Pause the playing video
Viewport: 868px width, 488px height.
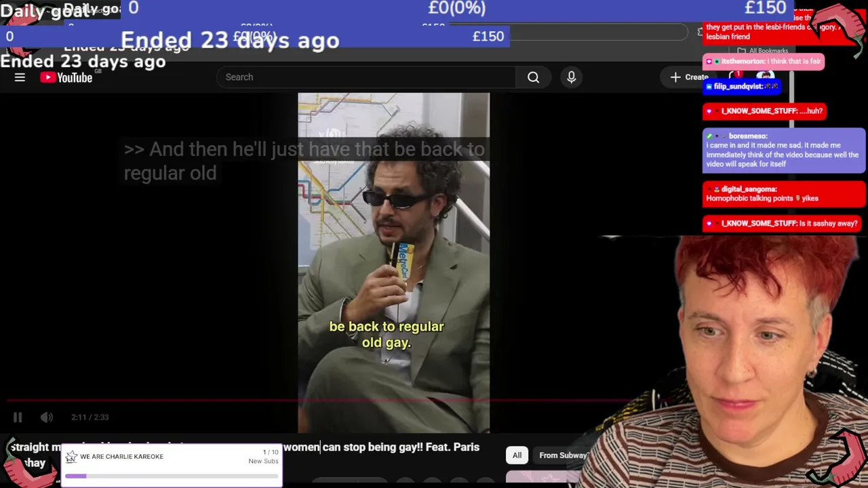tap(18, 418)
